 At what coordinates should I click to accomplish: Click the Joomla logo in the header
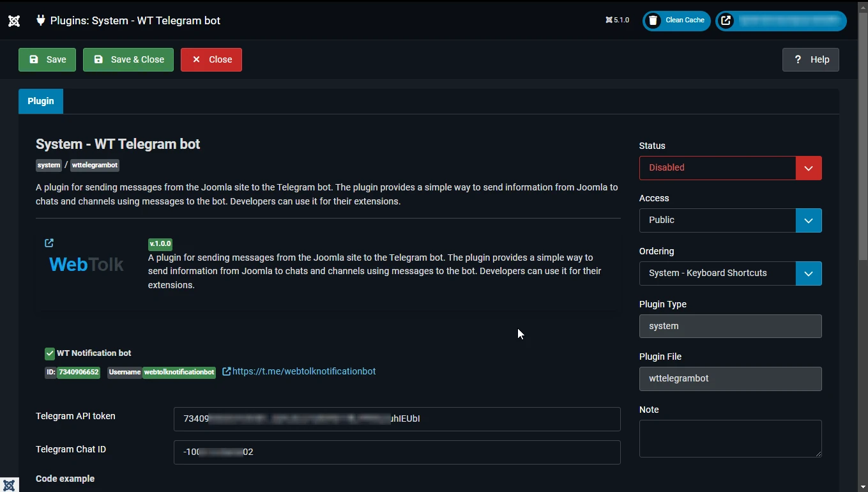(x=14, y=20)
